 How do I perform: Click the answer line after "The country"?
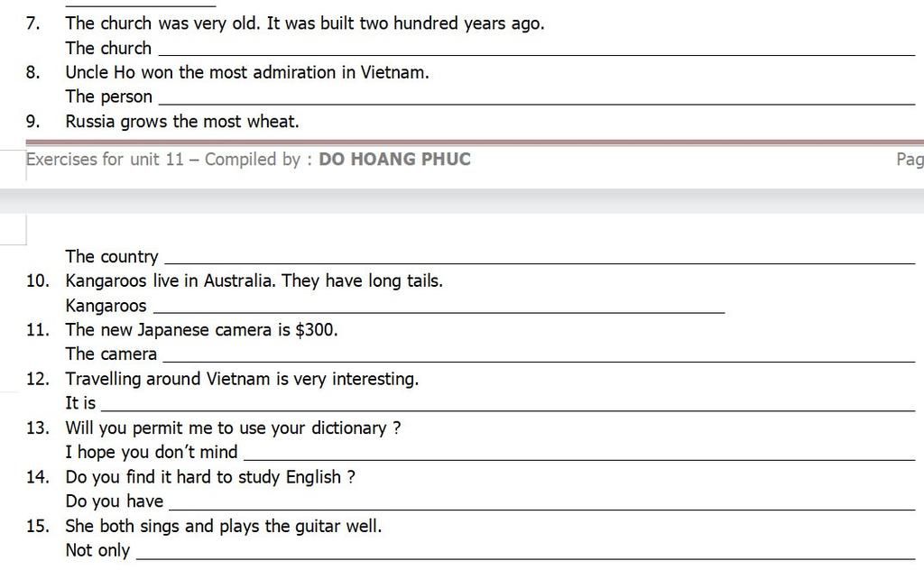(540, 262)
